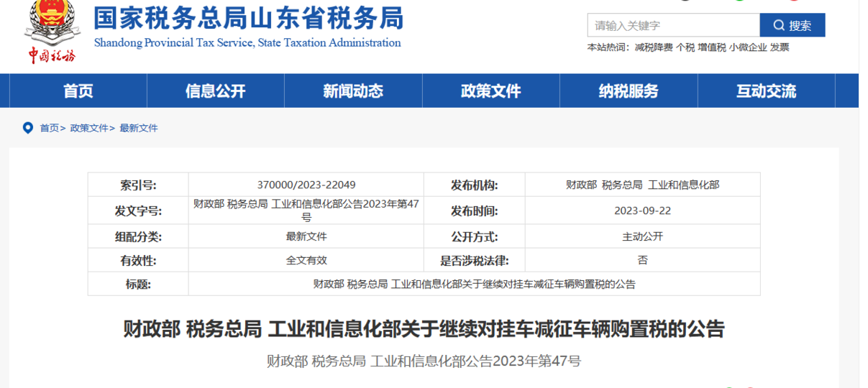Select the publish date 2023-09-22
This screenshot has height=388, width=868.
point(643,211)
